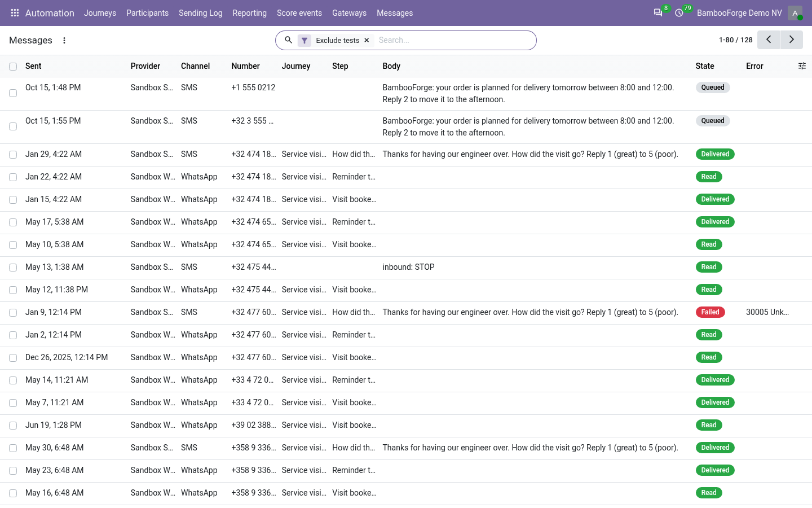Image resolution: width=812 pixels, height=508 pixels.
Task: Click the Delivered badge on May 30, 6:48 AM row
Action: [x=715, y=448]
